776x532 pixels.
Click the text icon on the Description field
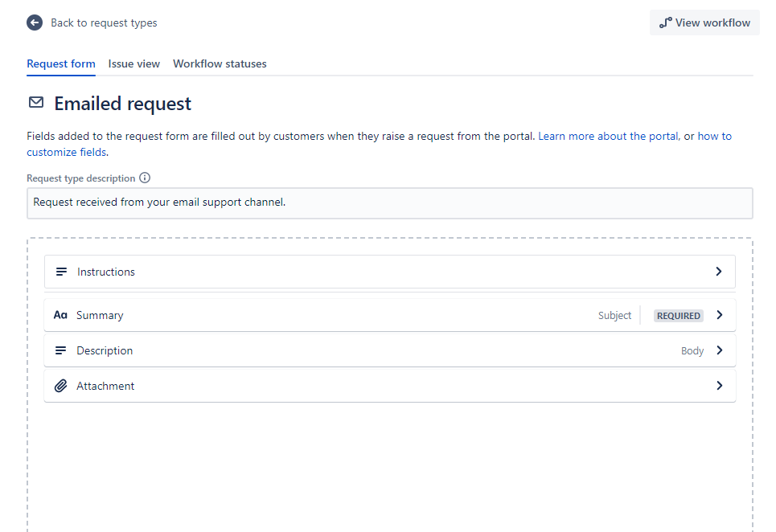[62, 350]
